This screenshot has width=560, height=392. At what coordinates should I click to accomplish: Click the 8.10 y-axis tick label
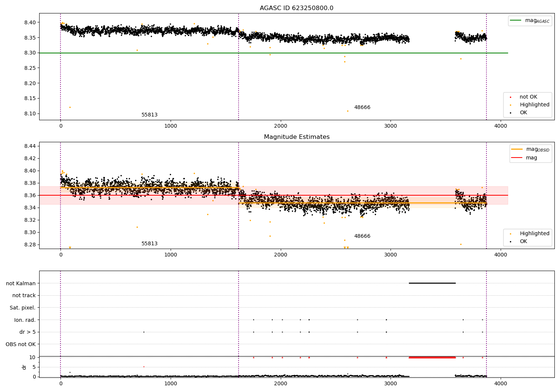(29, 114)
